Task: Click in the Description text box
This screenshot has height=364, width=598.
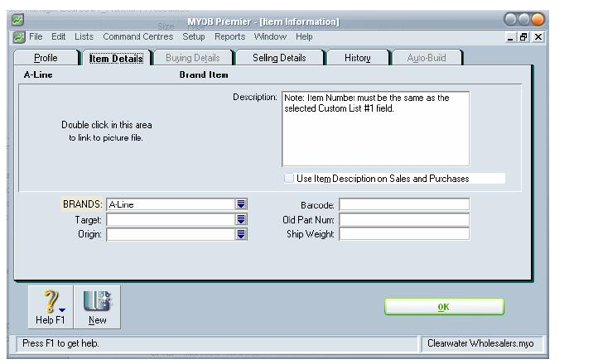Action: pos(376,129)
